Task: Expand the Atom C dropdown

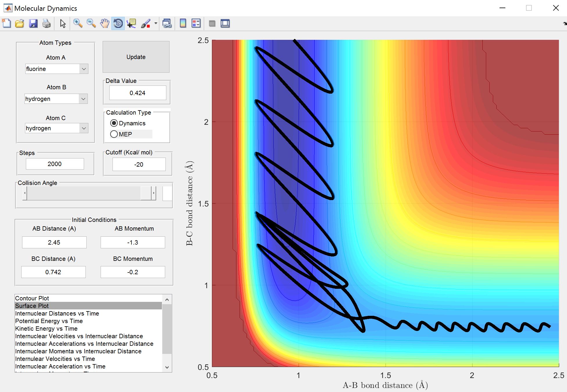Action: pyautogui.click(x=84, y=128)
